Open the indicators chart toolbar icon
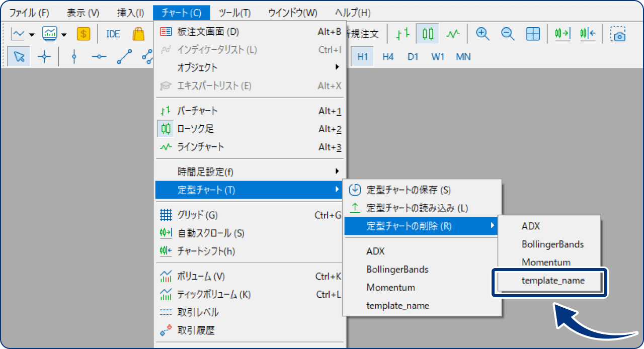Image resolution: width=644 pixels, height=349 pixels. point(50,34)
